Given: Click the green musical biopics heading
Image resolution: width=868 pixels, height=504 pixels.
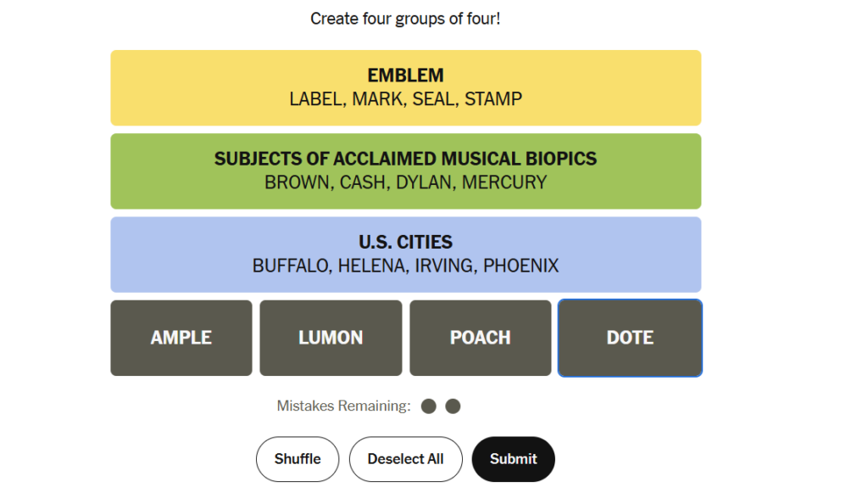Looking at the screenshot, I should pos(406,159).
